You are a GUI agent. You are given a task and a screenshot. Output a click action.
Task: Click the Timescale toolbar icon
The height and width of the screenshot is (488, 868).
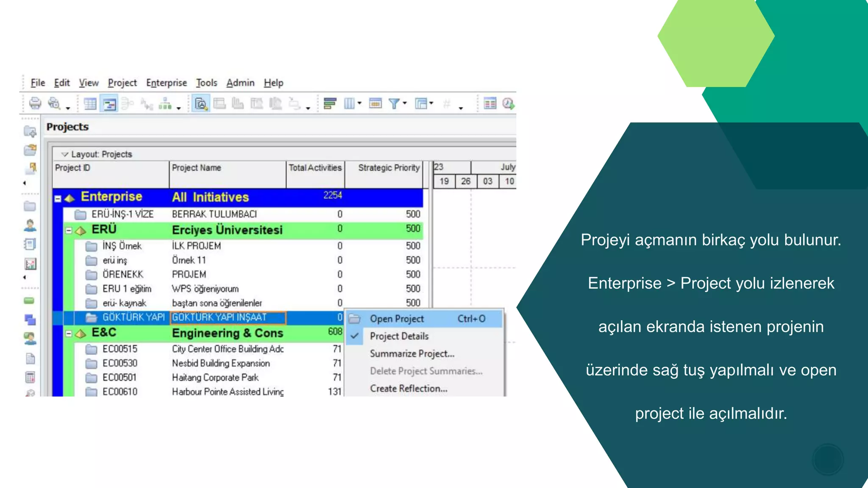[x=375, y=103]
